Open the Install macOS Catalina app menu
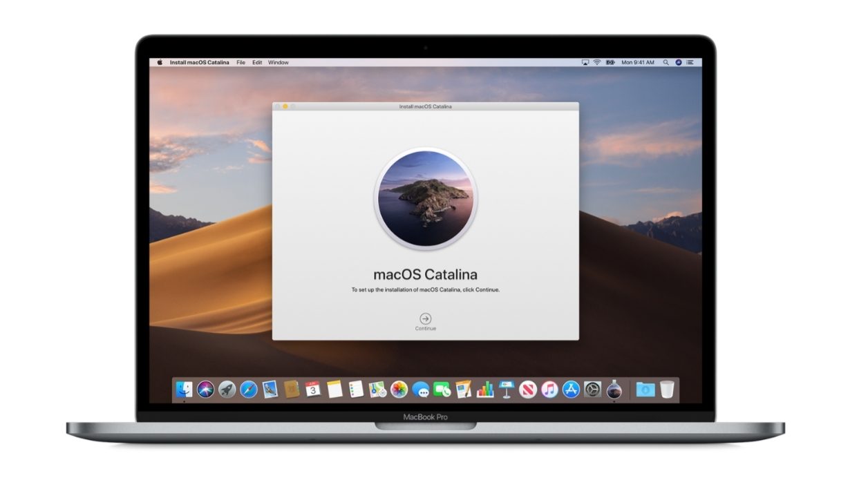 pos(200,62)
